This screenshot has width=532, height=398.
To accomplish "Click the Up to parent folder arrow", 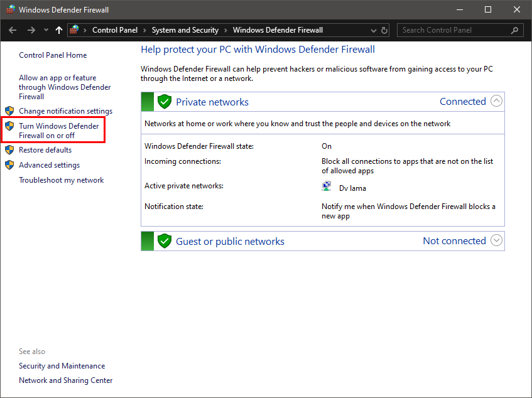I will point(59,30).
